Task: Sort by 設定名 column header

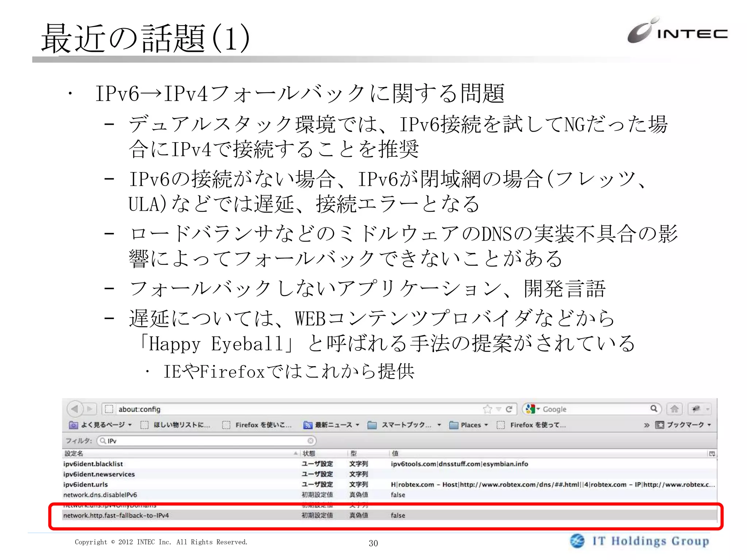Action: point(181,453)
